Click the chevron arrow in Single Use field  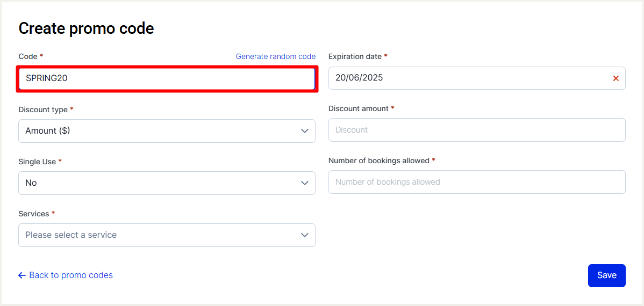click(x=304, y=183)
